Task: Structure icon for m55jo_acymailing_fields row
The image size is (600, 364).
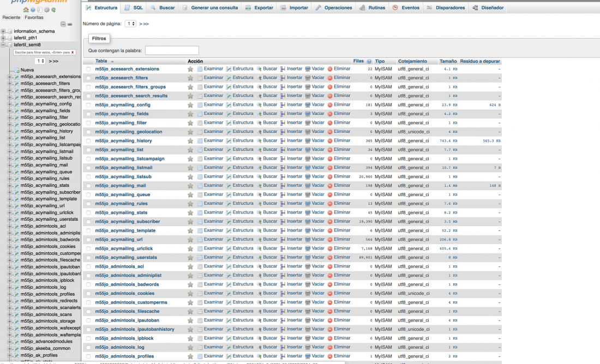Action: tap(229, 114)
